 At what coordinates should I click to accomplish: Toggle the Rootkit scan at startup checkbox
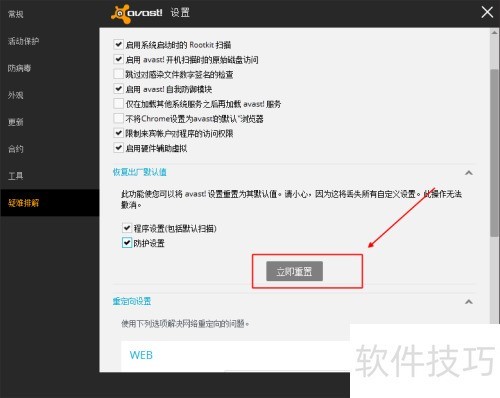pos(118,44)
